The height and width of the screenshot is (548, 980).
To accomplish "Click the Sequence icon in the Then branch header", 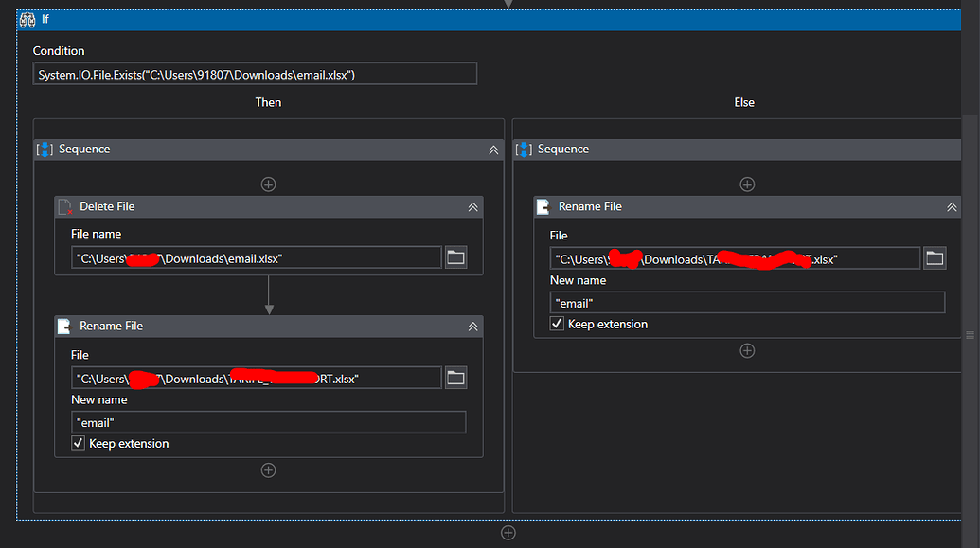I will 44,149.
